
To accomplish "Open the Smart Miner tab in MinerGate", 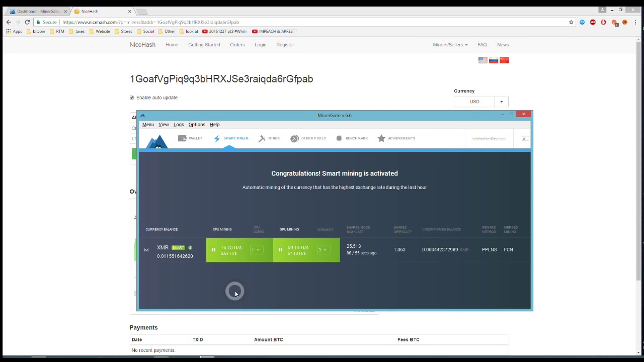I will pos(231,138).
